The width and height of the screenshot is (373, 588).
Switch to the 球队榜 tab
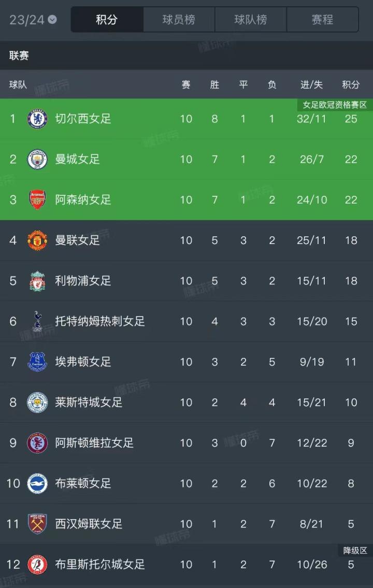[251, 20]
